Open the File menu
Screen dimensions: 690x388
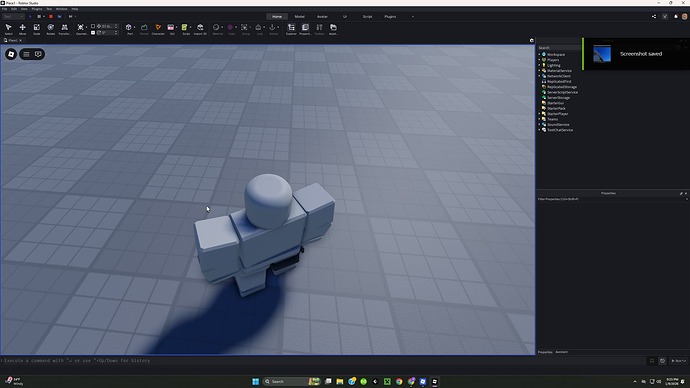(5, 9)
